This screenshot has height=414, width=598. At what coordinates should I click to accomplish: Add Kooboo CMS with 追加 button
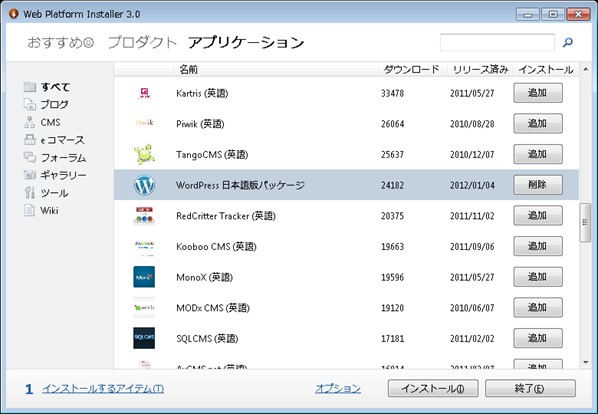tap(538, 246)
